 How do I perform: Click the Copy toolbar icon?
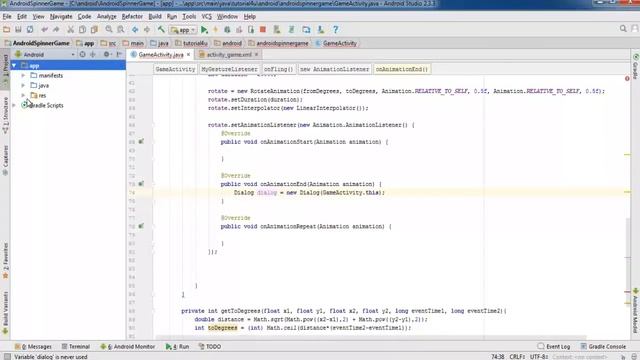(x=82, y=29)
